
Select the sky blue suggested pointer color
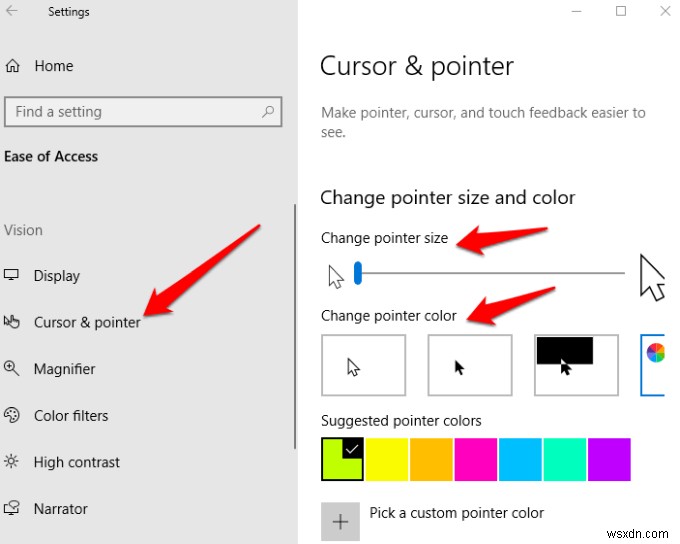520,459
